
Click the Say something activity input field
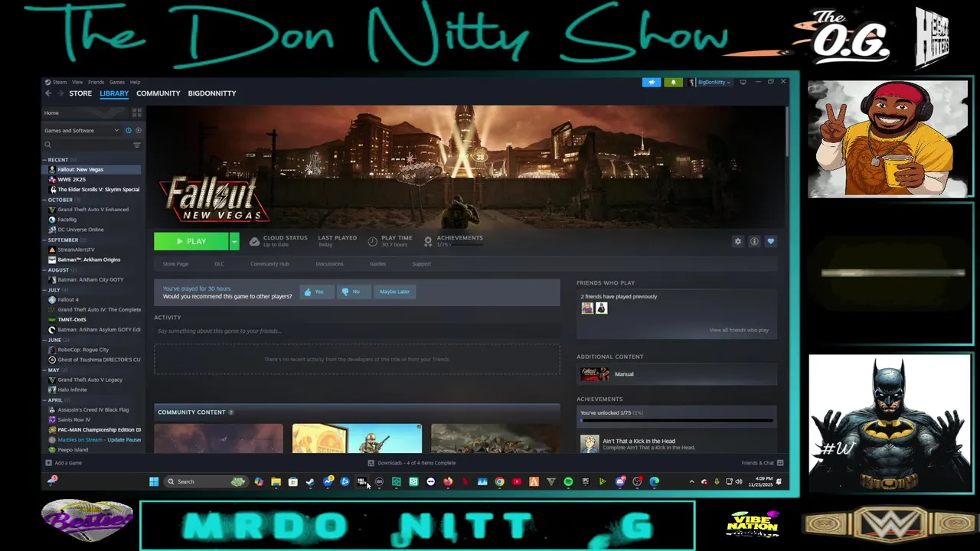point(357,331)
